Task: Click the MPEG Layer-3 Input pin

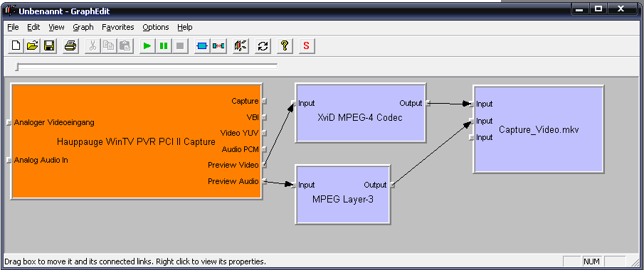Action: [293, 185]
